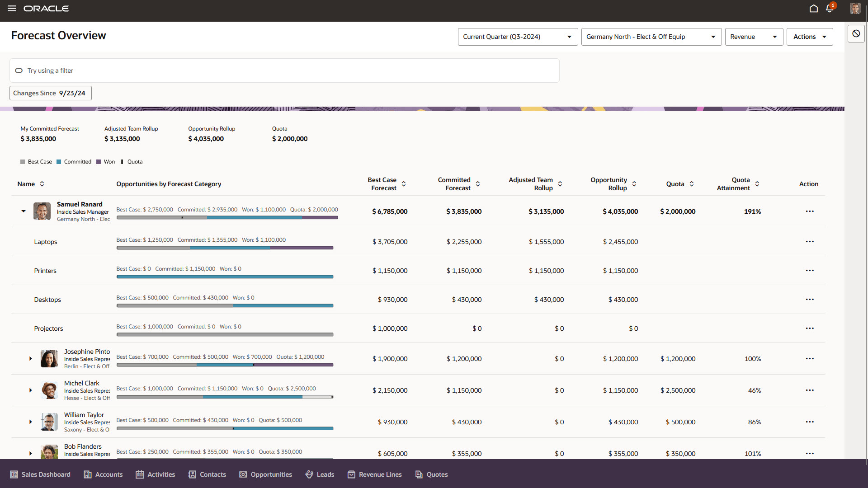Open the Sales Dashboard from bottom navigation

(x=40, y=474)
